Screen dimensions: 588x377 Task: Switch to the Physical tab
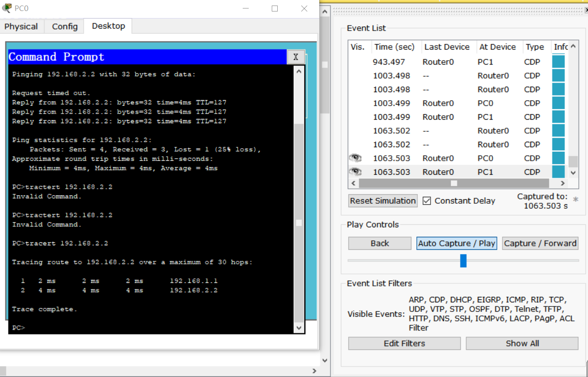coord(21,26)
